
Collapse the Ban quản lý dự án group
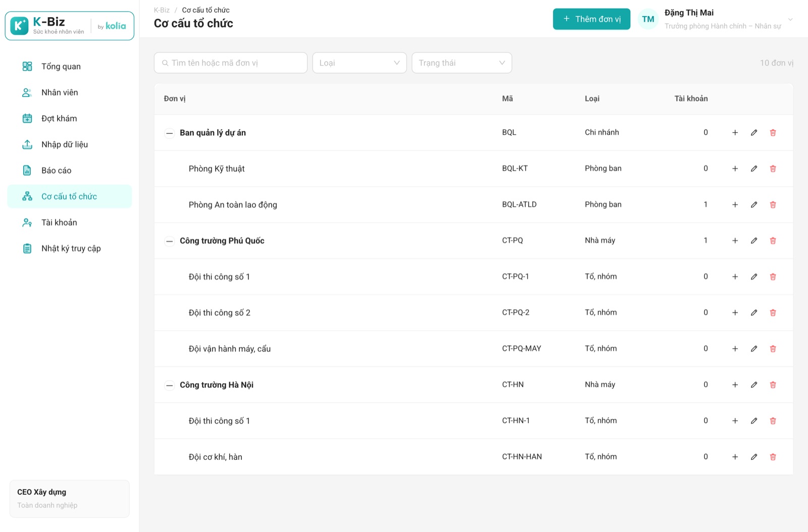click(x=170, y=133)
